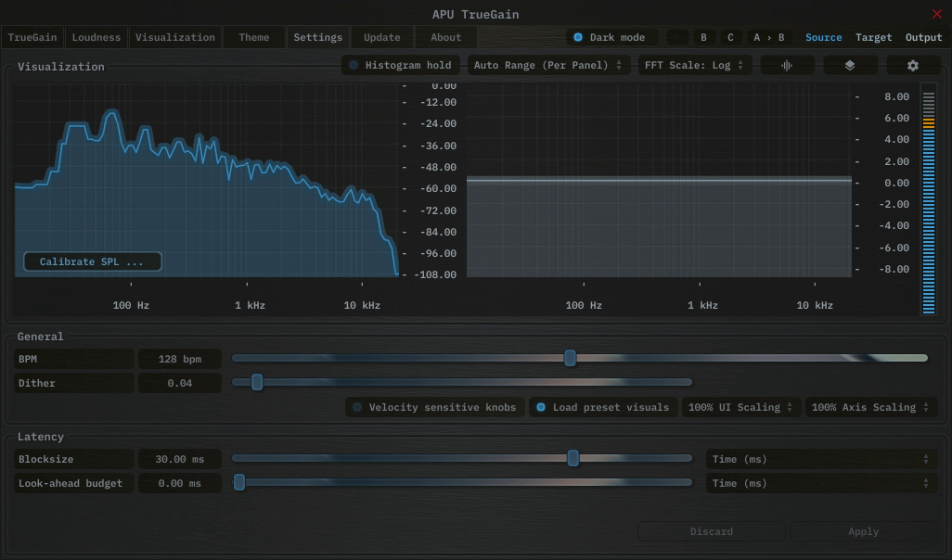Screen dimensions: 952x560
Task: Open Auto Range (Per Panel) dropdown
Action: tap(547, 66)
